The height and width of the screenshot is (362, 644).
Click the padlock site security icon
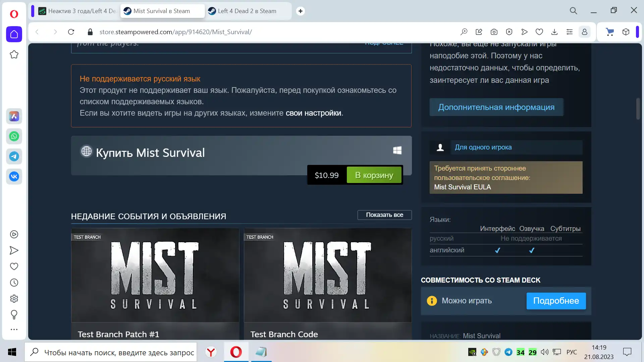(90, 32)
